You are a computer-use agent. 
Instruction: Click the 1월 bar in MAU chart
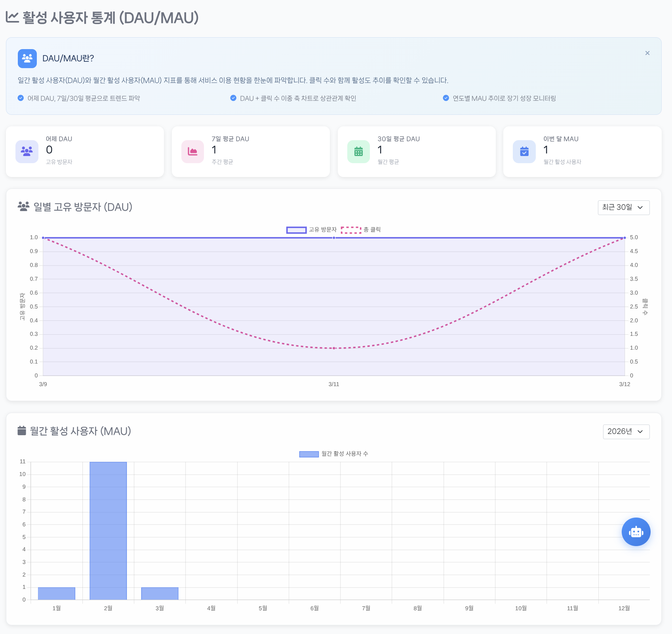(x=57, y=593)
